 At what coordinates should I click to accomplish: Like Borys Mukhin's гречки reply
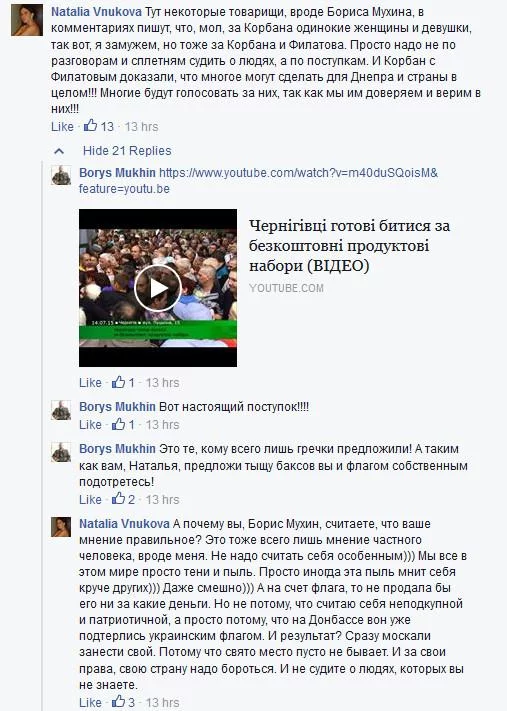pyautogui.click(x=90, y=499)
